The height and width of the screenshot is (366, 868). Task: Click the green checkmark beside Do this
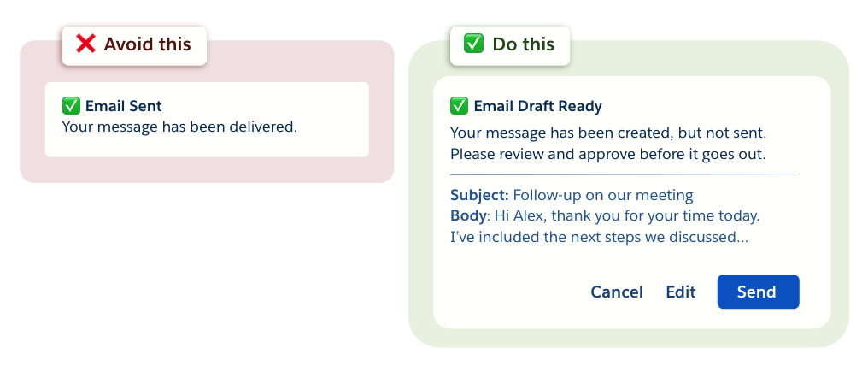[x=473, y=44]
